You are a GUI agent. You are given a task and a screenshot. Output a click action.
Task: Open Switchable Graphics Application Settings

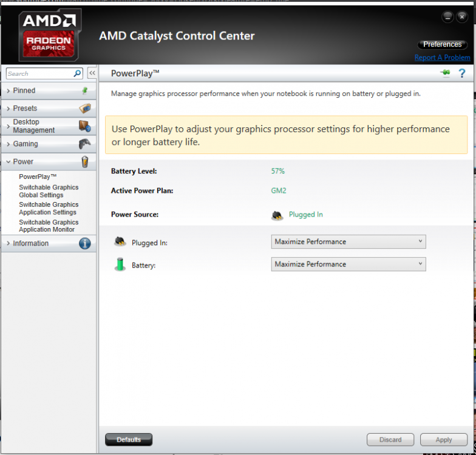(x=49, y=209)
